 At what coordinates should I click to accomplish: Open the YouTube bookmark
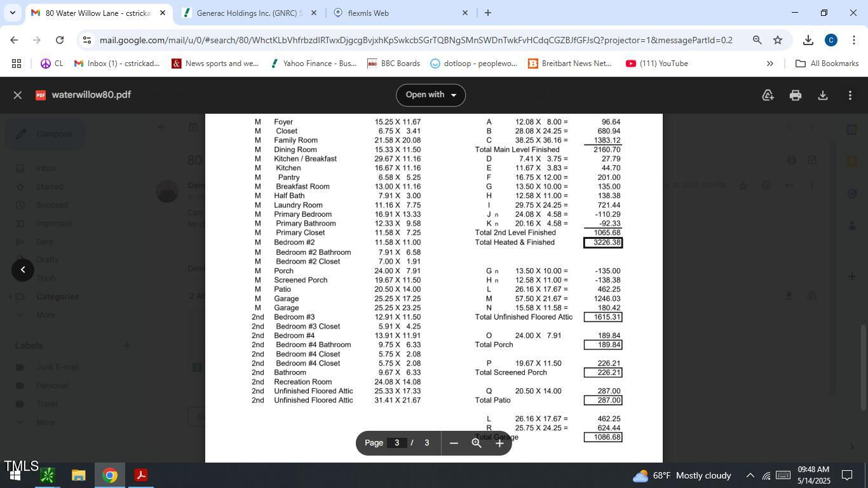[x=657, y=64]
